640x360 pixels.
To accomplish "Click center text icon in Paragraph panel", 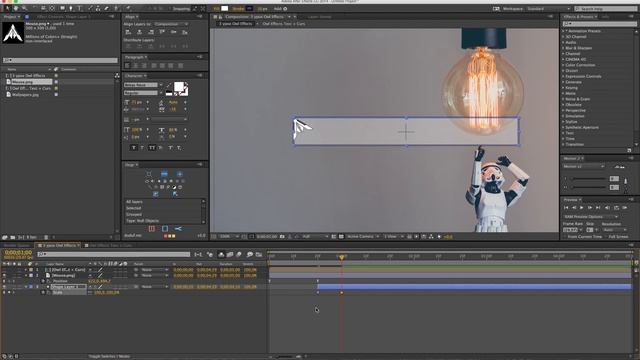I will coord(136,65).
